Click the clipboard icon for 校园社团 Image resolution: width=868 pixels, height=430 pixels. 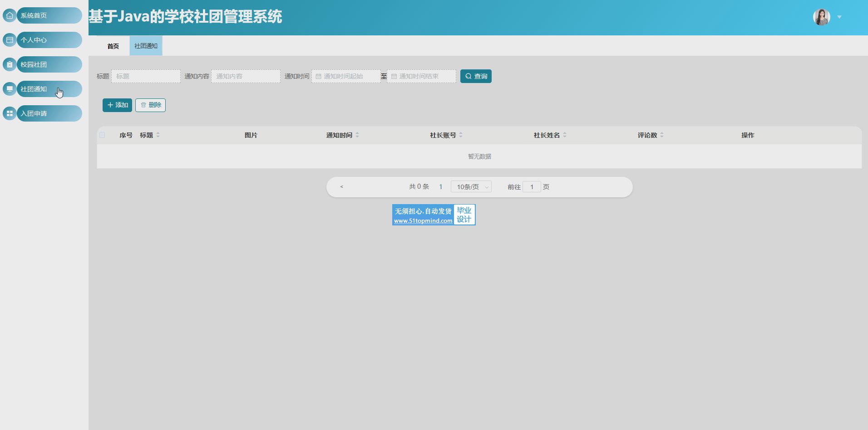coord(10,64)
